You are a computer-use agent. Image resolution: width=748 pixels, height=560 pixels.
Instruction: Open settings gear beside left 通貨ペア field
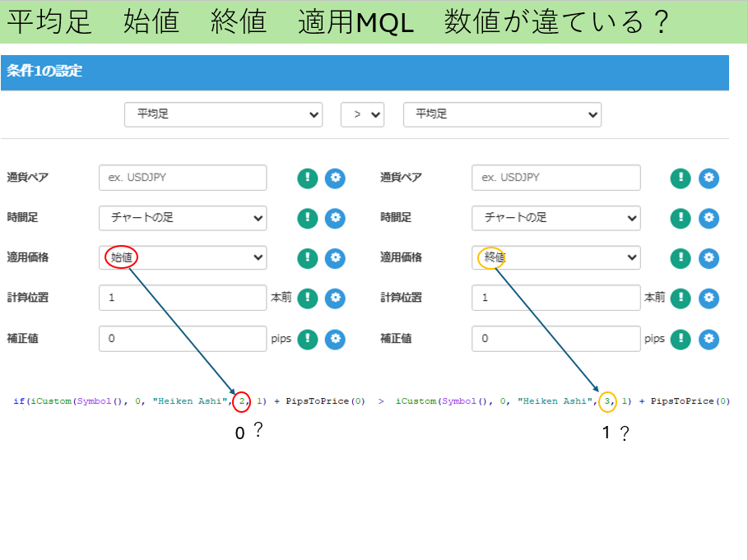coord(337,178)
